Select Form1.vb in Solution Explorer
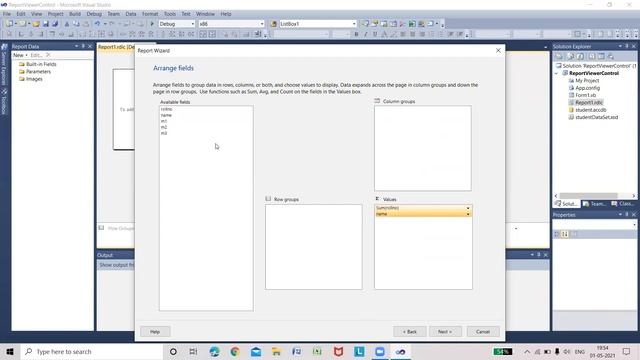The height and width of the screenshot is (360, 640). click(585, 95)
